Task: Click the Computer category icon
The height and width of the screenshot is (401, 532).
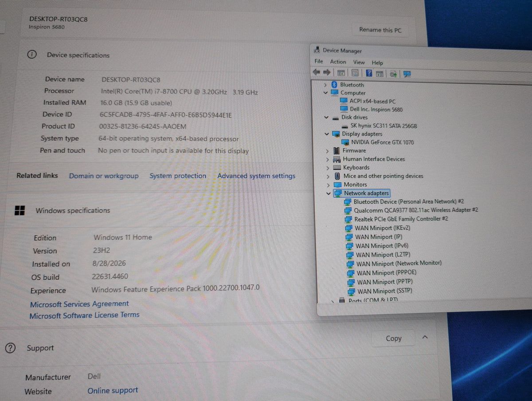Action: 336,93
